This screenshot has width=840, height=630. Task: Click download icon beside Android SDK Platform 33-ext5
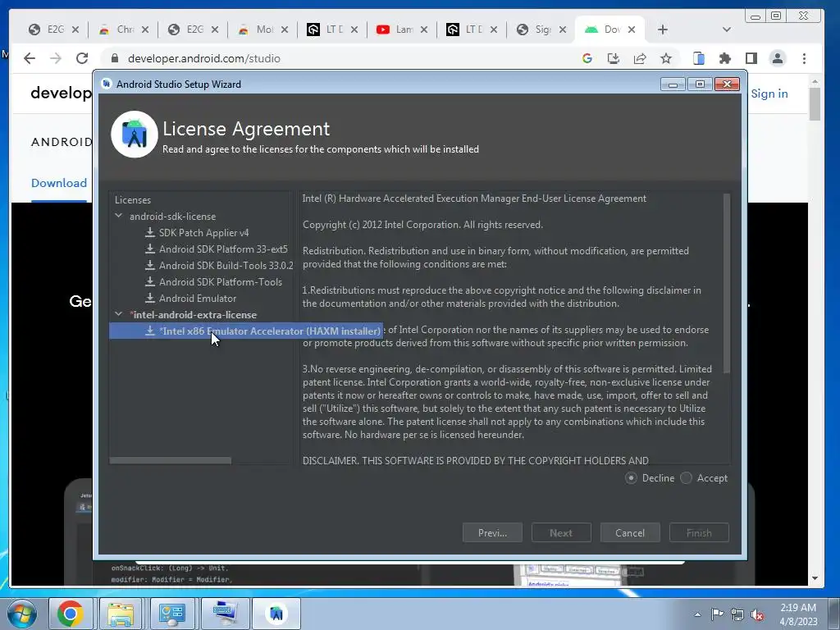(x=150, y=249)
